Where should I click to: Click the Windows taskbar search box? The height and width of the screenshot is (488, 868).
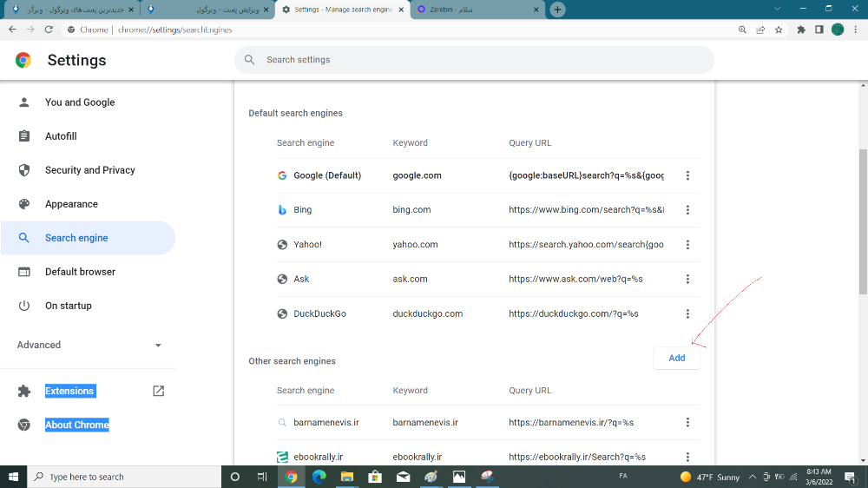124,477
